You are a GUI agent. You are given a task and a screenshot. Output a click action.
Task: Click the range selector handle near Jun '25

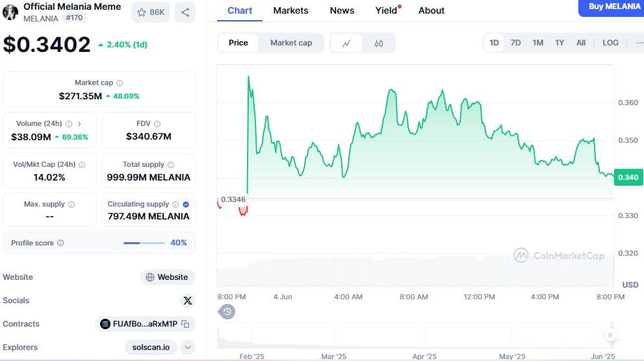point(610,335)
